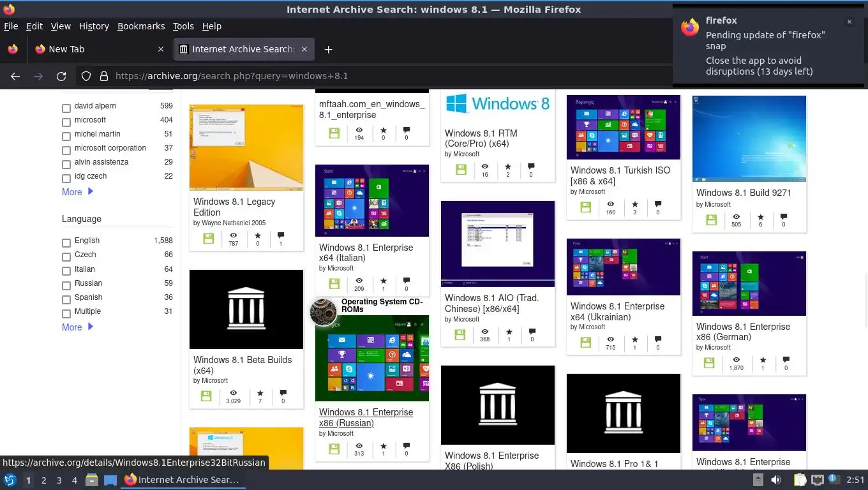Click the Internet Archive Search taskbar window button

point(182,480)
